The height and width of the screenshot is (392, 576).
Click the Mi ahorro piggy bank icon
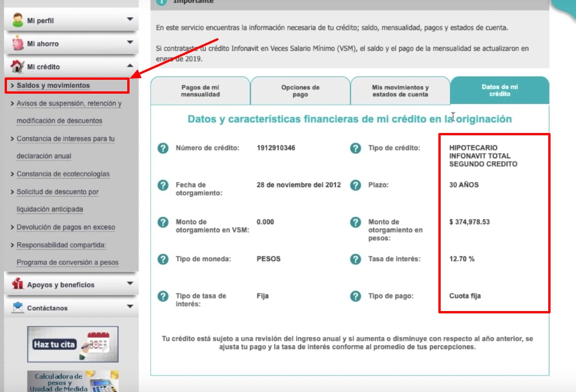[x=17, y=43]
